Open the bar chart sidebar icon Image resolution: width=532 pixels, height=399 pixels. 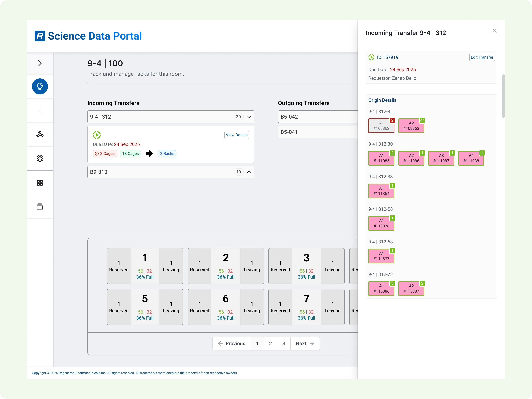pos(40,110)
